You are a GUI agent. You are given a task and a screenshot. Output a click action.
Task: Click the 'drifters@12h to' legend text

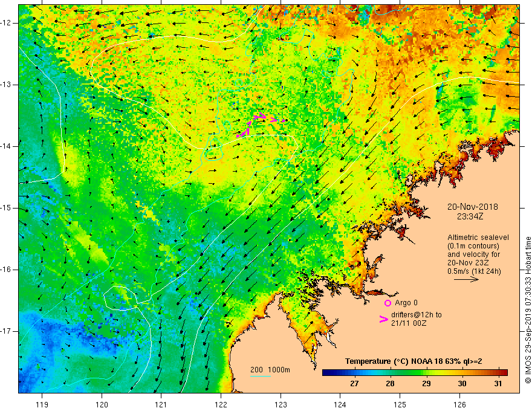[417, 315]
